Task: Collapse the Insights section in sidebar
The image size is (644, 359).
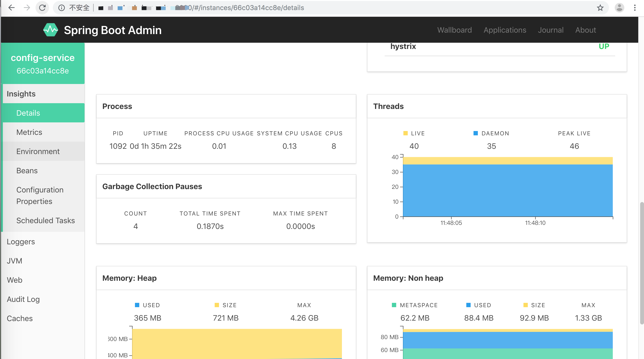Action: [x=21, y=94]
